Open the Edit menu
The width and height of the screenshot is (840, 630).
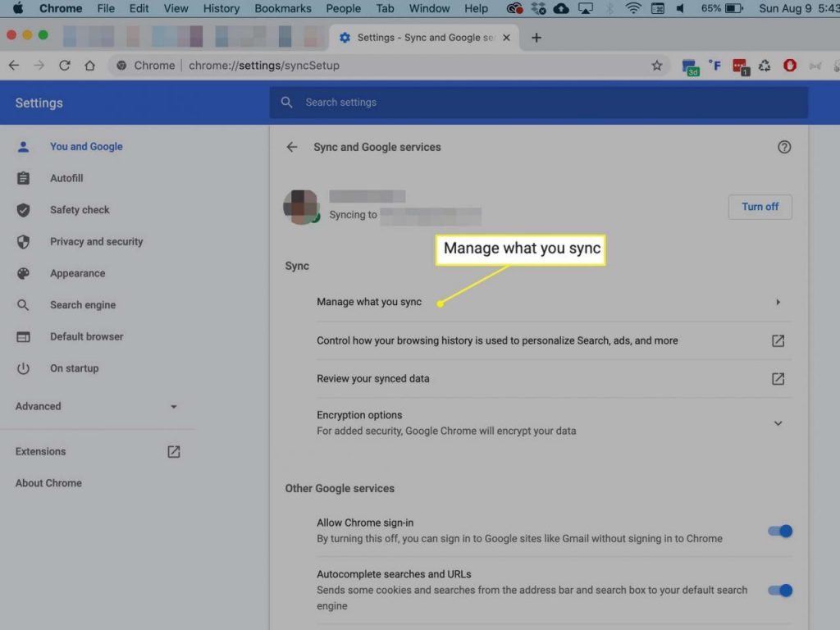(x=139, y=8)
